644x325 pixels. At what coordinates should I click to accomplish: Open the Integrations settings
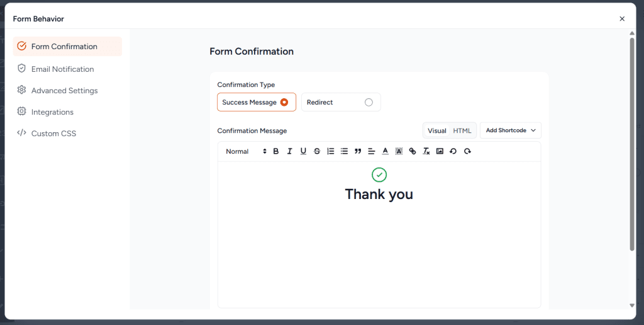pyautogui.click(x=52, y=112)
